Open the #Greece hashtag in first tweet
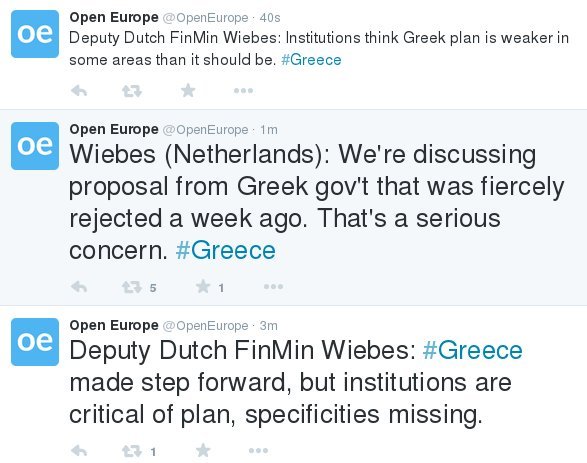Screen dimensions: 587x463 311,60
